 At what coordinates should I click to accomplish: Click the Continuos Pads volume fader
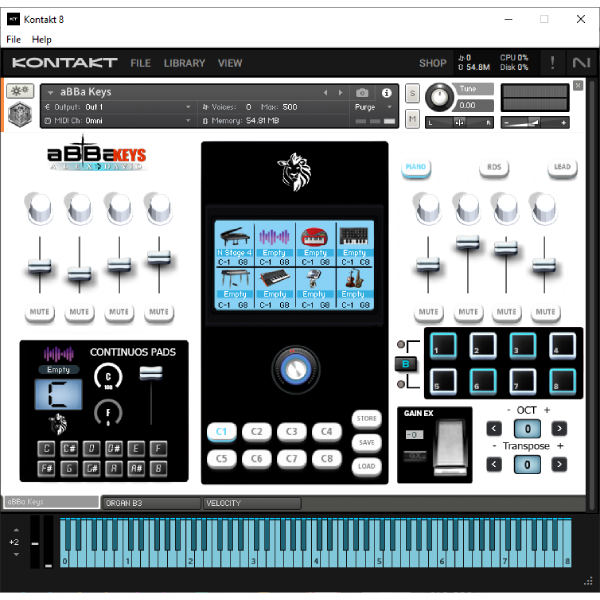(151, 373)
